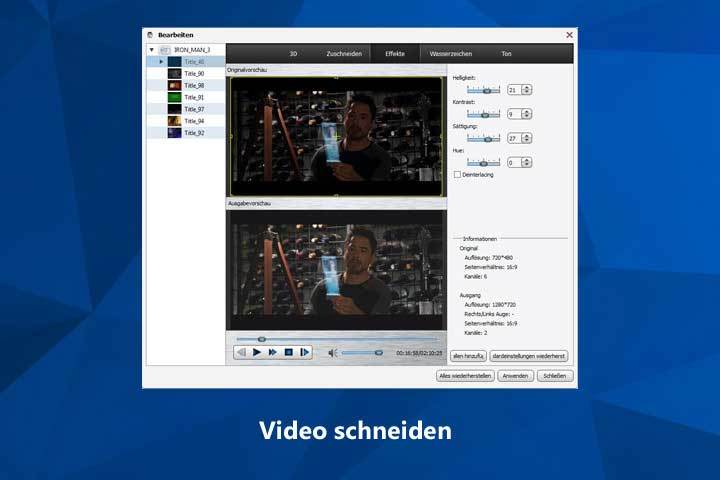Image resolution: width=720 pixels, height=480 pixels.
Task: Switch to the Ton tab
Action: pyautogui.click(x=506, y=54)
